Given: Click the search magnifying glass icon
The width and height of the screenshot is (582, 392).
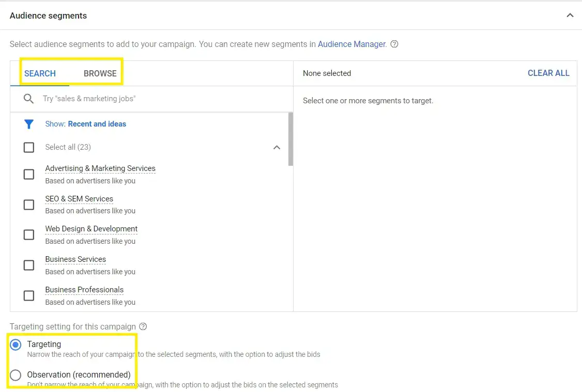Looking at the screenshot, I should click(28, 98).
